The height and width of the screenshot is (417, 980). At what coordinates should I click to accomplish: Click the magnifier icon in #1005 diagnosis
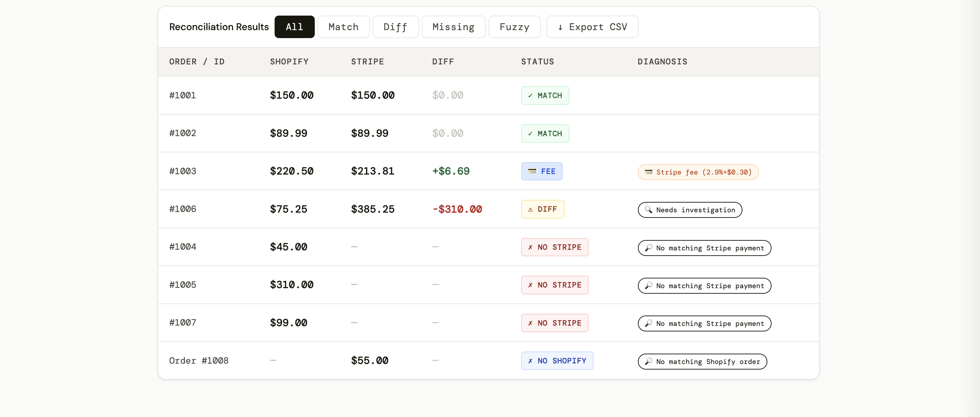[x=648, y=285]
